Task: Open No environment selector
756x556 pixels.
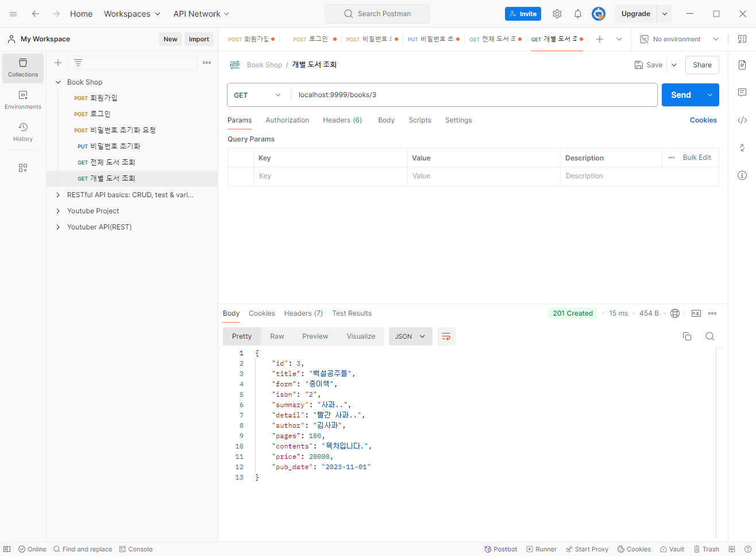Action: pyautogui.click(x=679, y=39)
